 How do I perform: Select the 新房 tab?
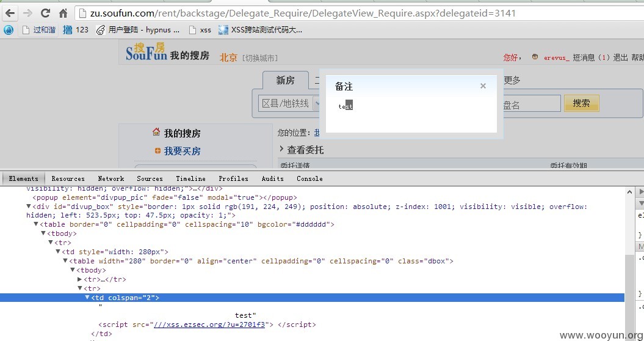click(x=286, y=80)
